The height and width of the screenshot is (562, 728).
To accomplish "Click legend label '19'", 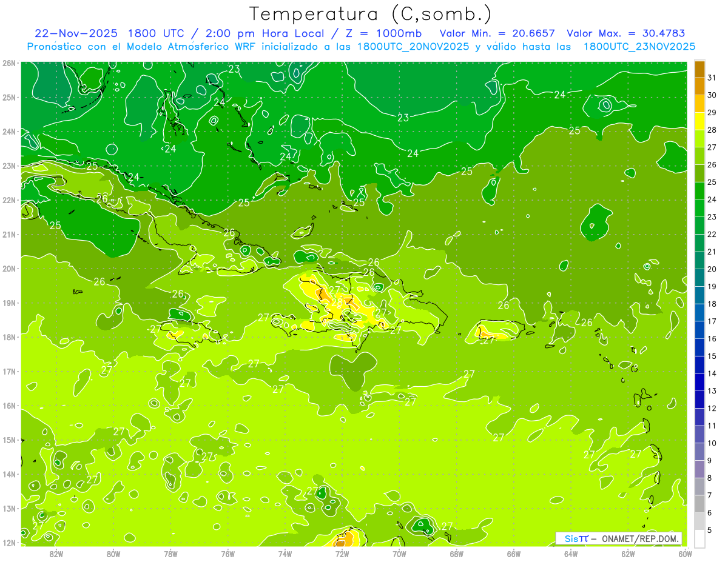I will 712,286.
